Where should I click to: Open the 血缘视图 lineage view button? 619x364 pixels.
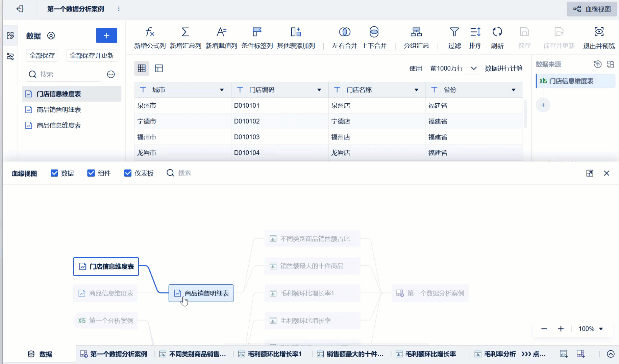click(592, 9)
